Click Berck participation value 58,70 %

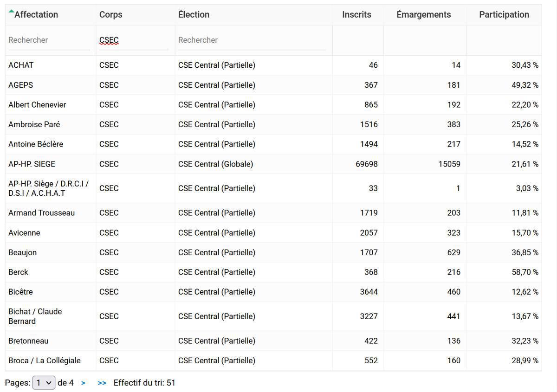[x=525, y=272]
